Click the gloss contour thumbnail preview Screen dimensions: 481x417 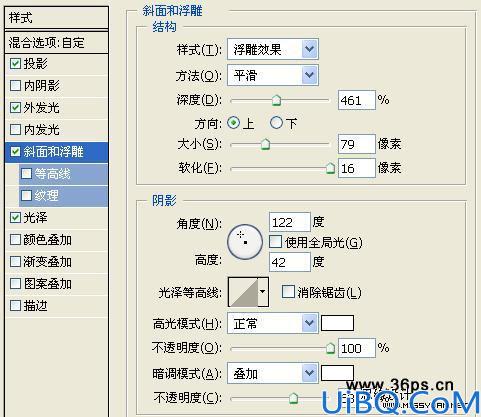tap(243, 292)
